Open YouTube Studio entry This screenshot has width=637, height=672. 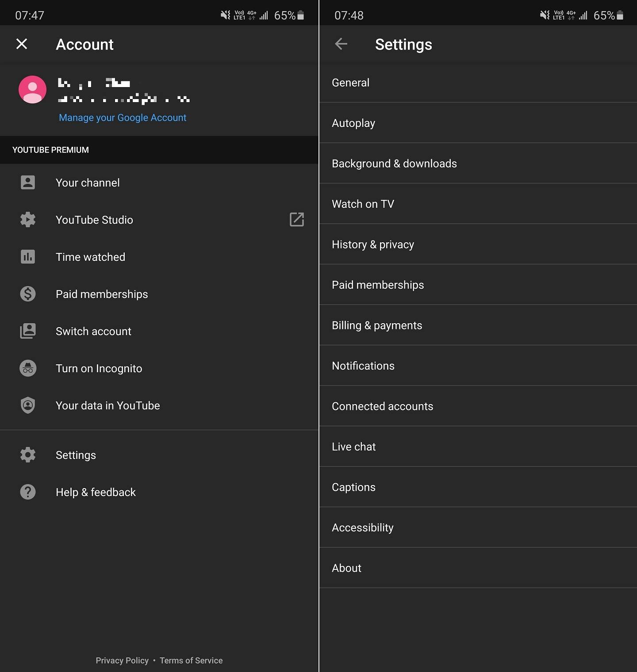159,220
